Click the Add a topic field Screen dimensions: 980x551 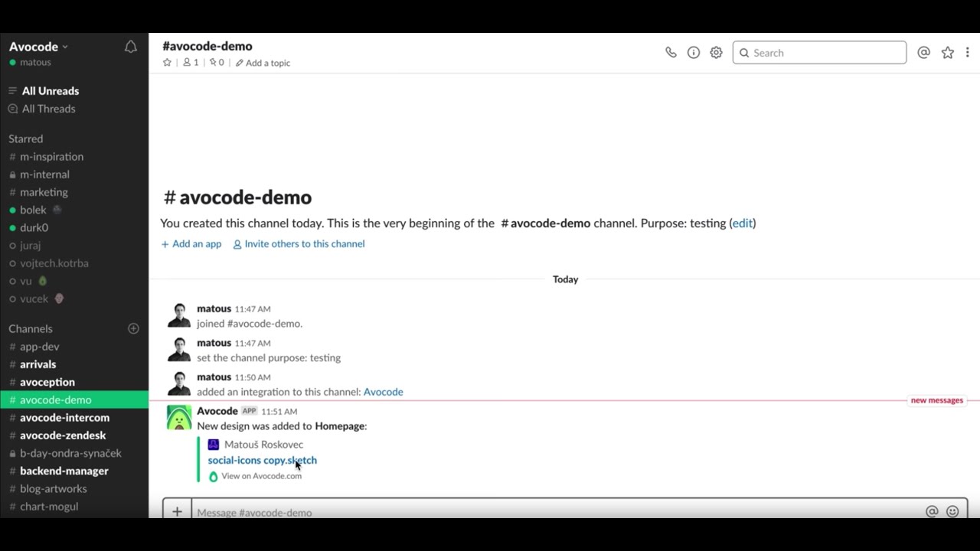tap(267, 63)
